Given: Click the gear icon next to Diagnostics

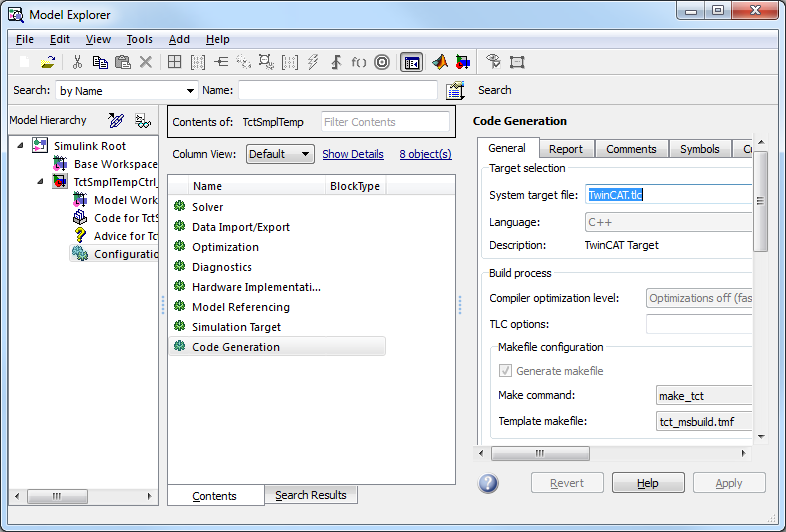Looking at the screenshot, I should pos(179,266).
